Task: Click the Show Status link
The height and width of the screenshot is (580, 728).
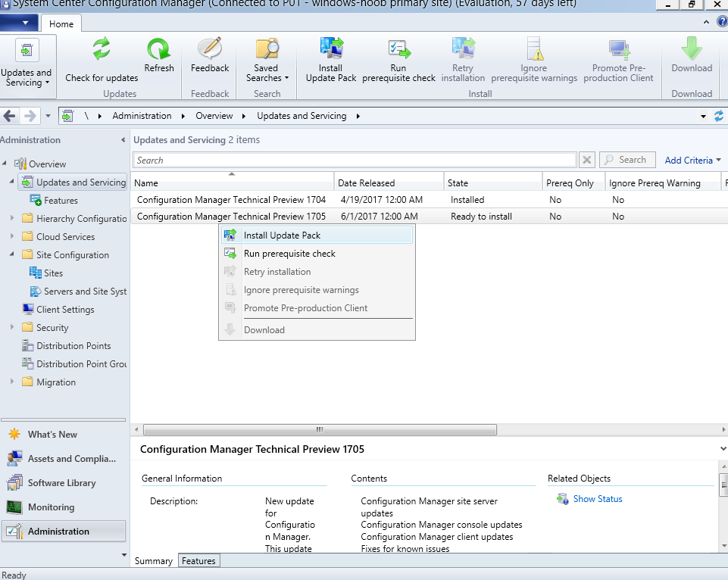Action: [x=597, y=499]
